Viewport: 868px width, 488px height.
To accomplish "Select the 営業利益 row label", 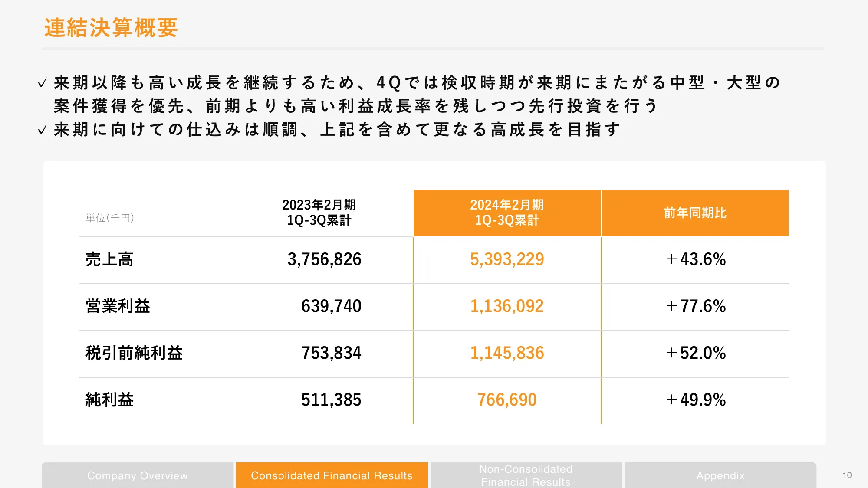I will pos(118,306).
